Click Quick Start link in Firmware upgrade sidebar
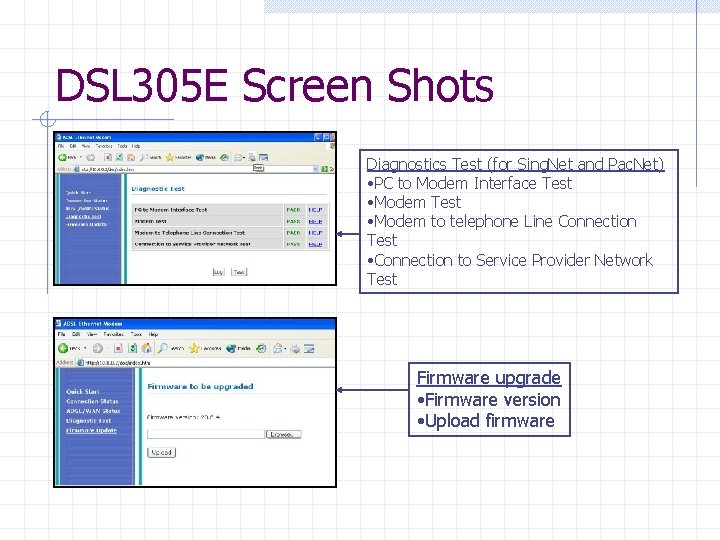The height and width of the screenshot is (540, 720). pos(83,392)
